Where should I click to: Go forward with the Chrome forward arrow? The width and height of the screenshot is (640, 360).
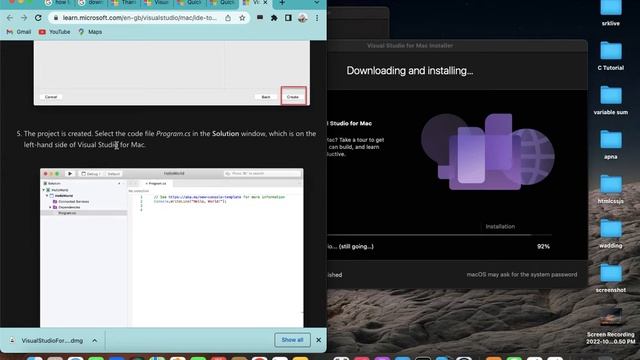coord(24,18)
